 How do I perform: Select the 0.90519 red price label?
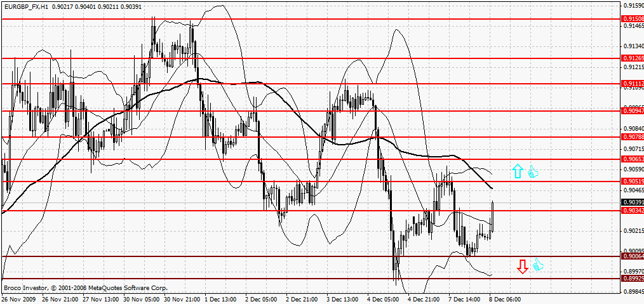tap(633, 181)
